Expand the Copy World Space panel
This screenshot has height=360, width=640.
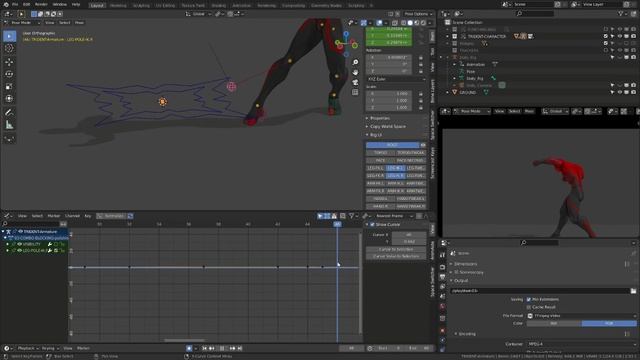(x=388, y=126)
